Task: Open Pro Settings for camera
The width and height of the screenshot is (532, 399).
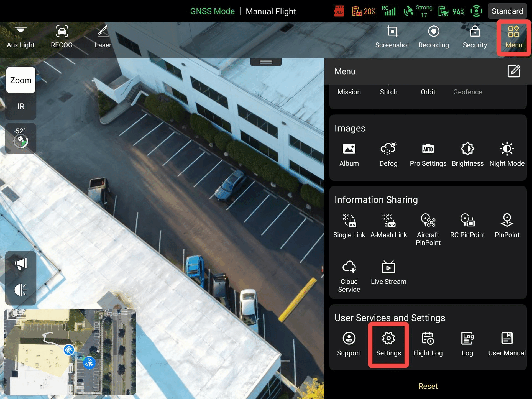Action: pyautogui.click(x=428, y=155)
